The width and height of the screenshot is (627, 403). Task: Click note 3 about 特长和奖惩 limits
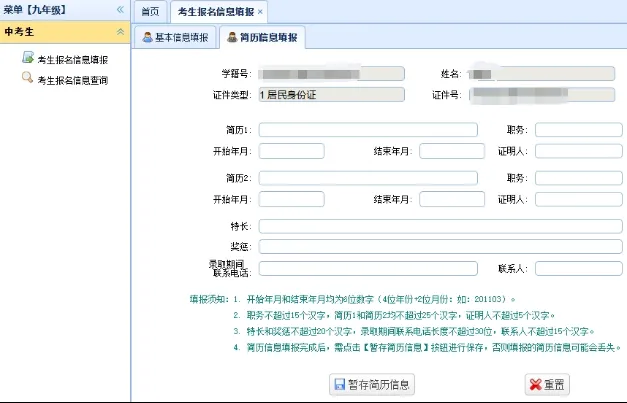414,331
